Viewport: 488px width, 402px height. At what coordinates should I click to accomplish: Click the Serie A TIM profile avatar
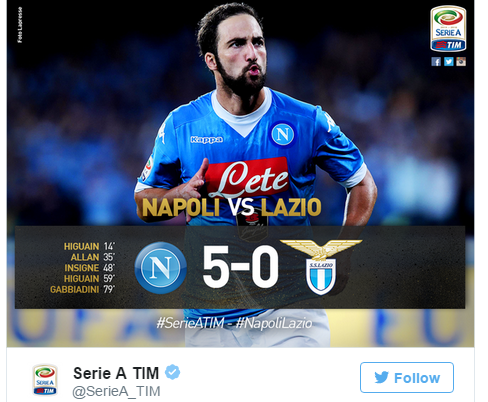45,380
